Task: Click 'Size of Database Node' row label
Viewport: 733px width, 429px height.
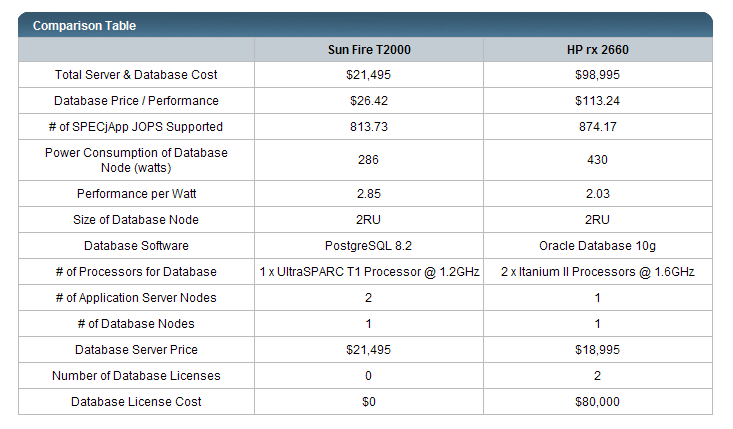Action: click(x=136, y=220)
